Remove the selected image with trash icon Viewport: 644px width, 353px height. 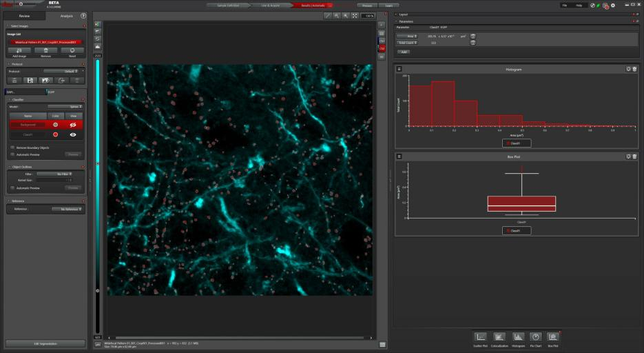point(45,50)
